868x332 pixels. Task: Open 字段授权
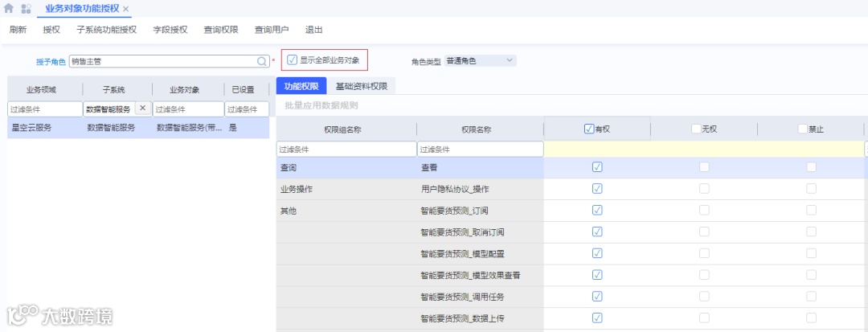pyautogui.click(x=170, y=30)
